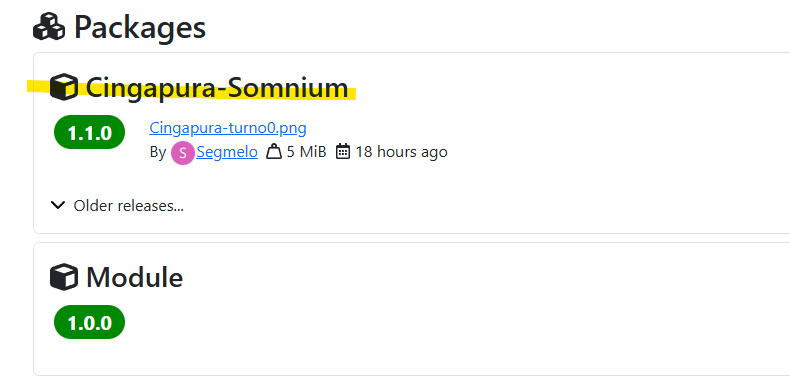This screenshot has width=790, height=387.
Task: Open the Cingapura-turno0.png file link
Action: coord(228,128)
